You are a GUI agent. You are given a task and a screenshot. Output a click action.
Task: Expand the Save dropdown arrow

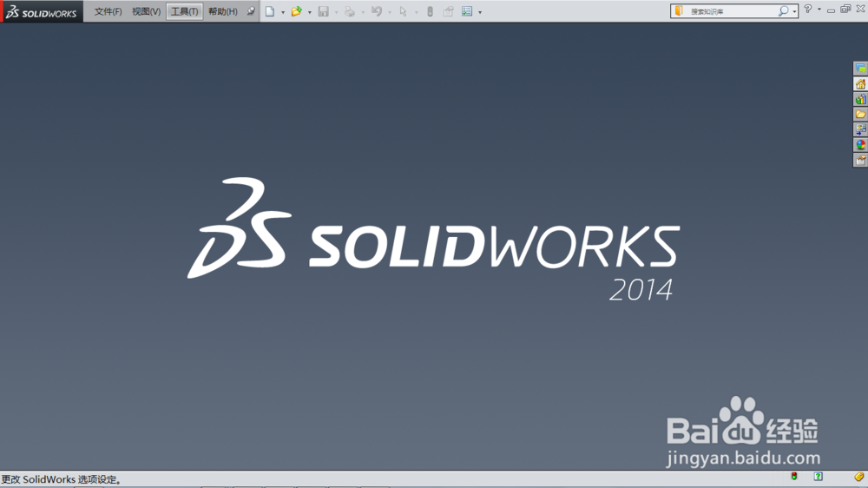(x=336, y=12)
